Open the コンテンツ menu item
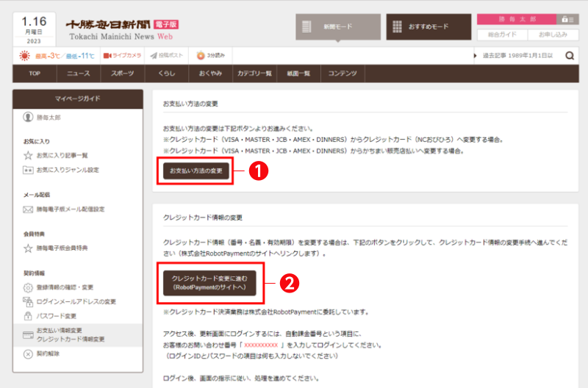The width and height of the screenshot is (588, 388). click(343, 73)
